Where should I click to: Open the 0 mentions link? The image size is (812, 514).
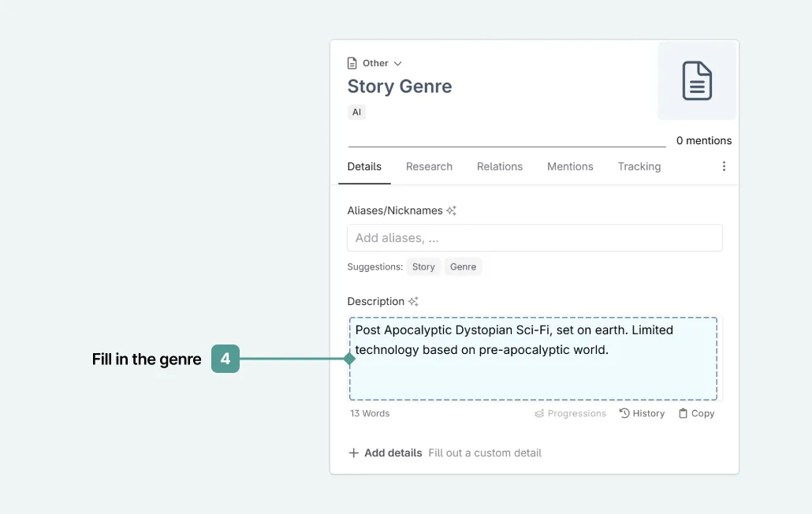pos(703,140)
